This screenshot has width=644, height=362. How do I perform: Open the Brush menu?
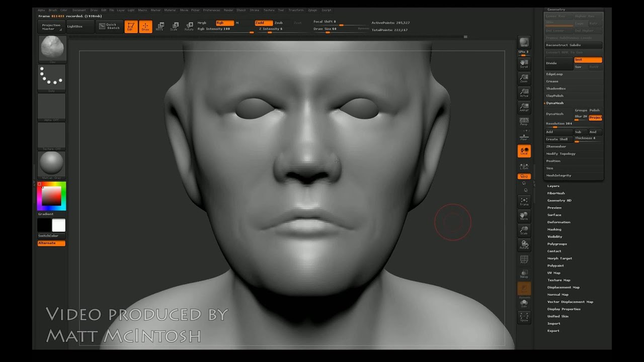coord(52,10)
